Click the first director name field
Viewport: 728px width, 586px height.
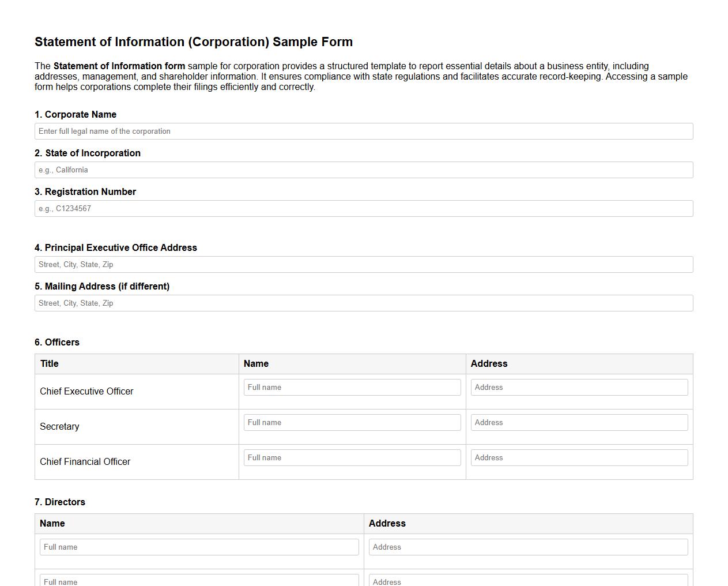(199, 547)
